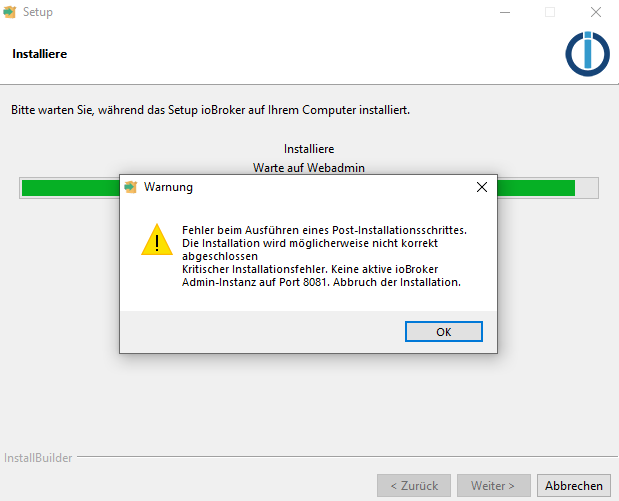Close the Setup window
This screenshot has width=619, height=501.
pyautogui.click(x=596, y=12)
